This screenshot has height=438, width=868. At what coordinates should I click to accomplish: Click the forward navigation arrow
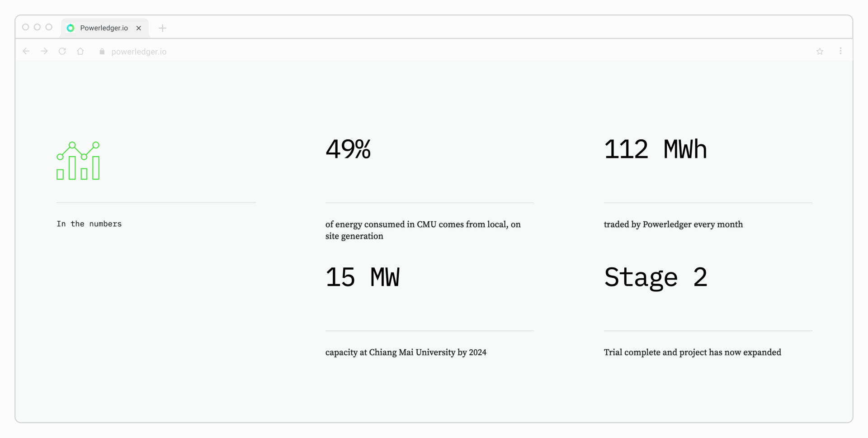point(44,51)
